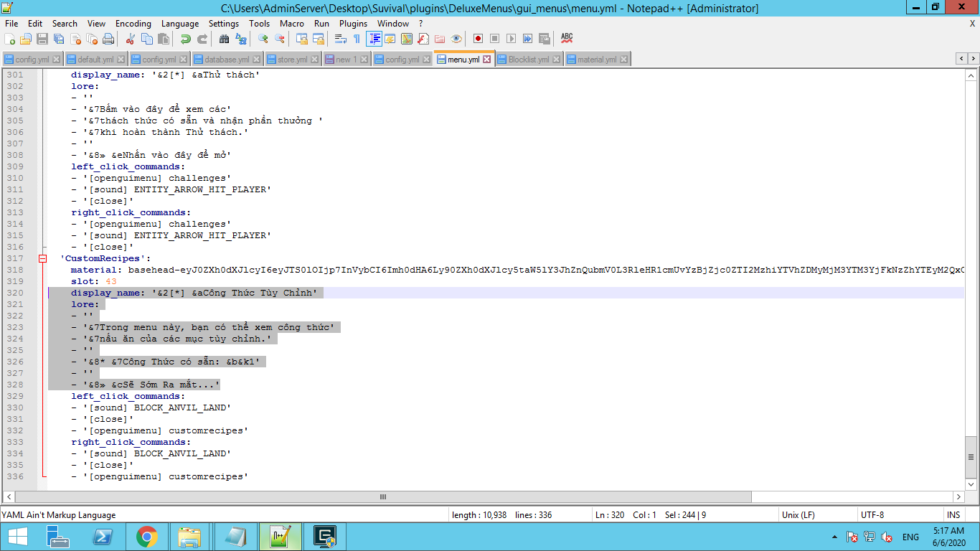Click the ENG language indicator in taskbar

tap(910, 537)
